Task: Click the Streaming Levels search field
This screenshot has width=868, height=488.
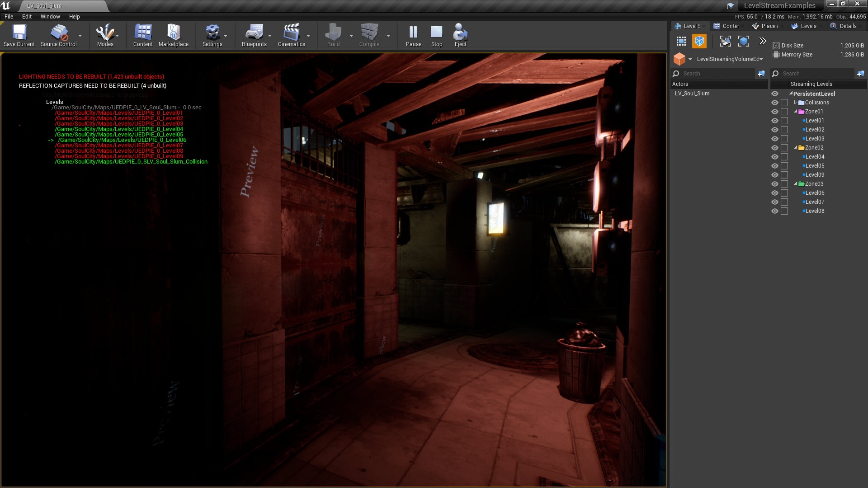Action: [x=812, y=74]
